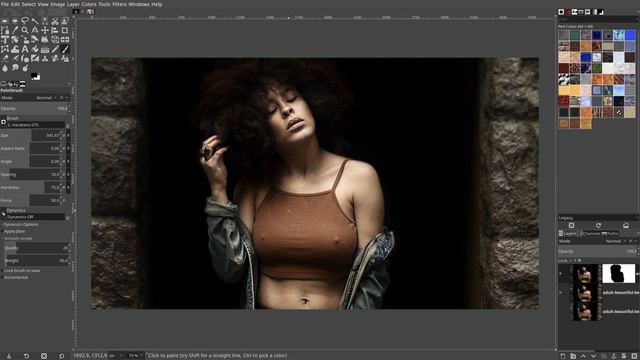640x360 pixels.
Task: Open the Dynamics Off selector
Action: pyautogui.click(x=36, y=217)
